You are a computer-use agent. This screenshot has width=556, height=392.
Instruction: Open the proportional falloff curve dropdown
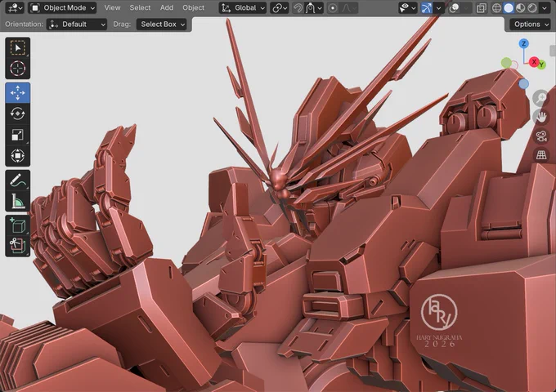pos(348,8)
